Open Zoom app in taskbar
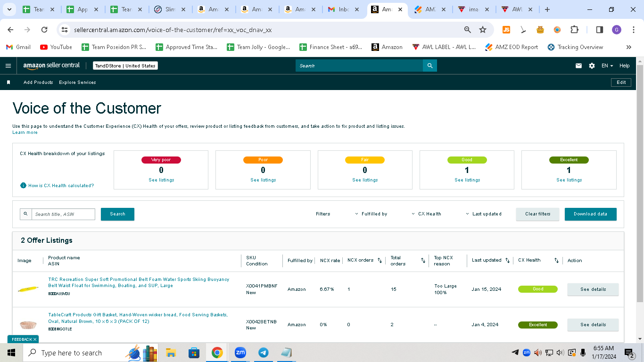The image size is (644, 362). 240,353
